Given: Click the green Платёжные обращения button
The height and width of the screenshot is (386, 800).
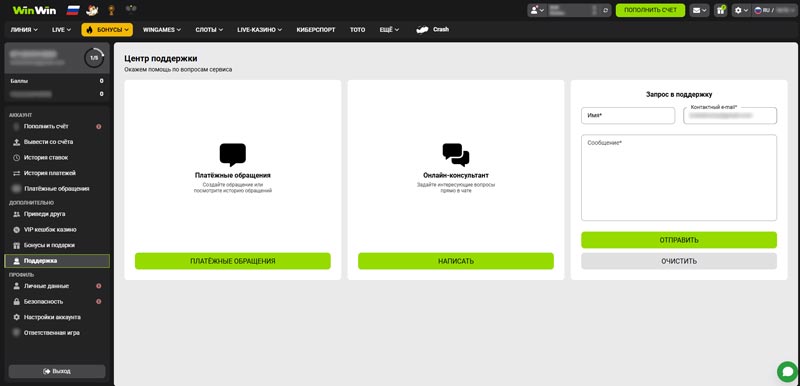Looking at the screenshot, I should [233, 261].
